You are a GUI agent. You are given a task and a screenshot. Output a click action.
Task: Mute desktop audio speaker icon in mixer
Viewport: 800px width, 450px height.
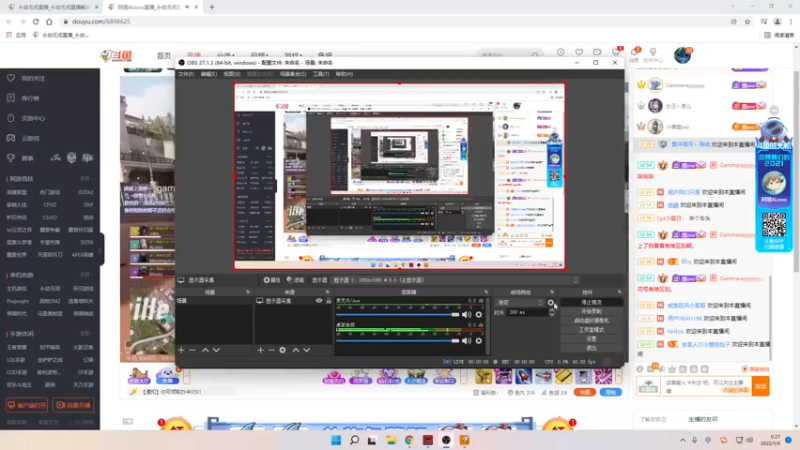(x=466, y=341)
